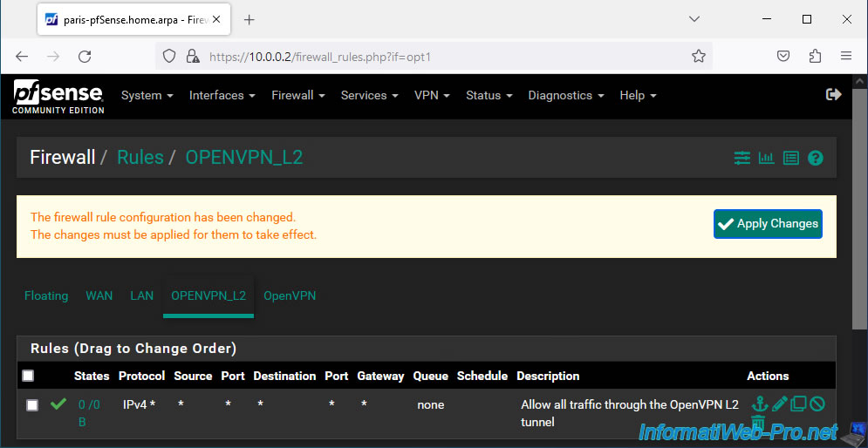Switch to the LAN rules tab

click(141, 295)
